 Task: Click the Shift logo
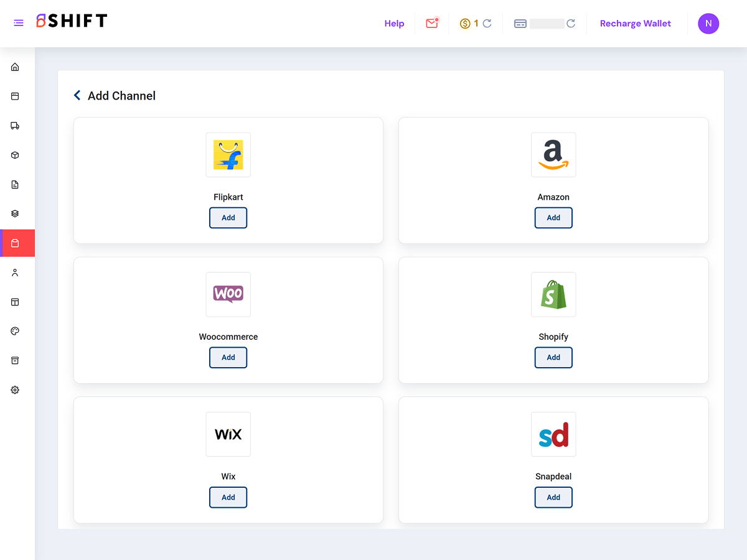click(x=72, y=21)
